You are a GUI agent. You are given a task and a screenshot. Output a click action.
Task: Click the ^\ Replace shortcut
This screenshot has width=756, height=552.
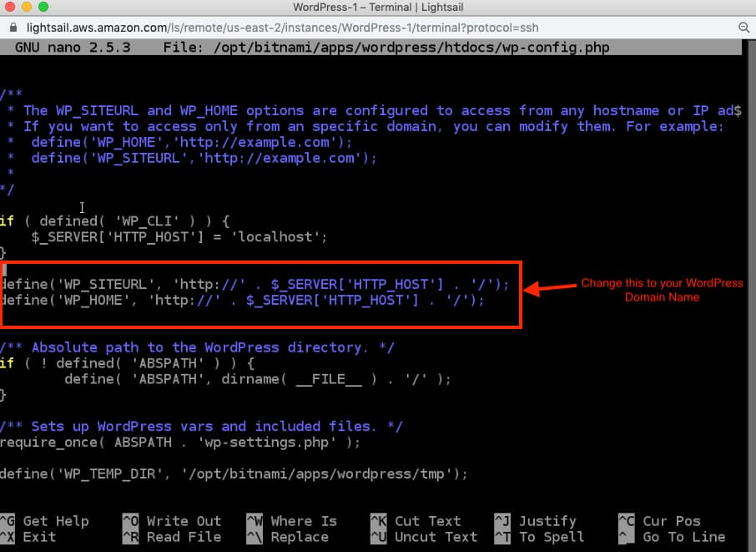tap(288, 537)
